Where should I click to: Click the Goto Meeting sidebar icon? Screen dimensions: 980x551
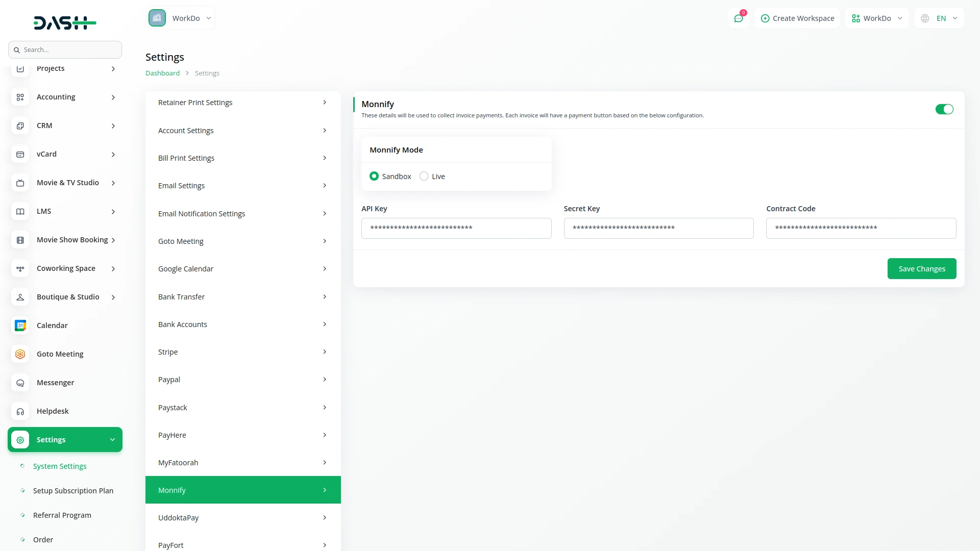tap(20, 354)
